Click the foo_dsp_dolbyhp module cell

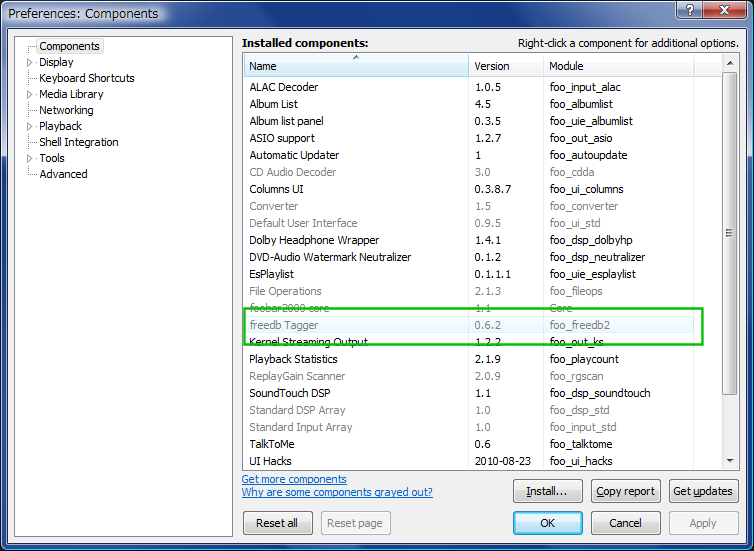point(591,240)
